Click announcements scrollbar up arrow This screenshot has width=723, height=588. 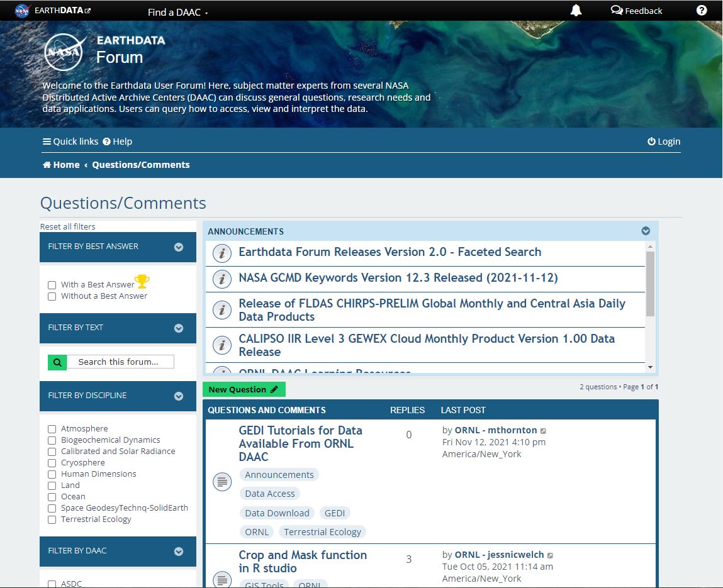click(x=650, y=247)
